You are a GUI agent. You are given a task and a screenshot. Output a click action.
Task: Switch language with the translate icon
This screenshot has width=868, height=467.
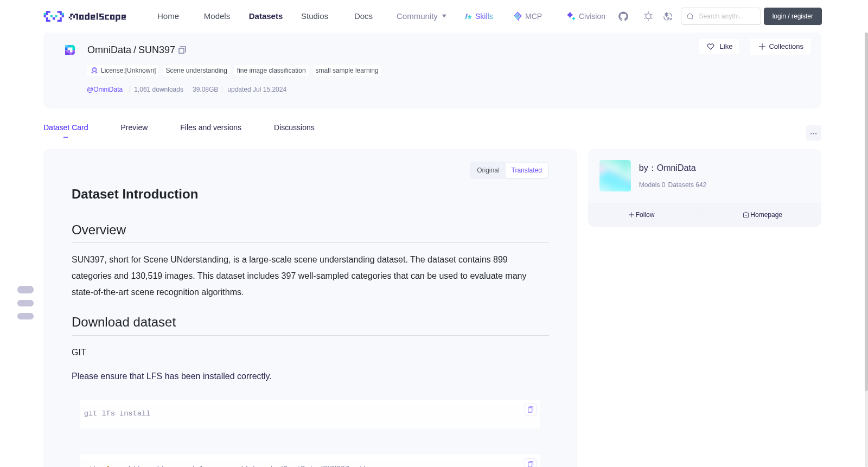(668, 16)
